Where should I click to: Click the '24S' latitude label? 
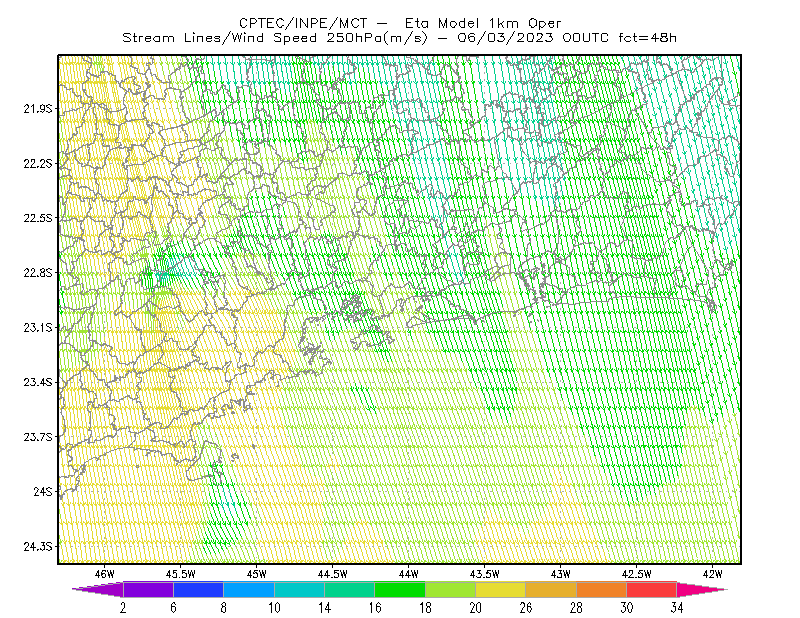tap(43, 491)
